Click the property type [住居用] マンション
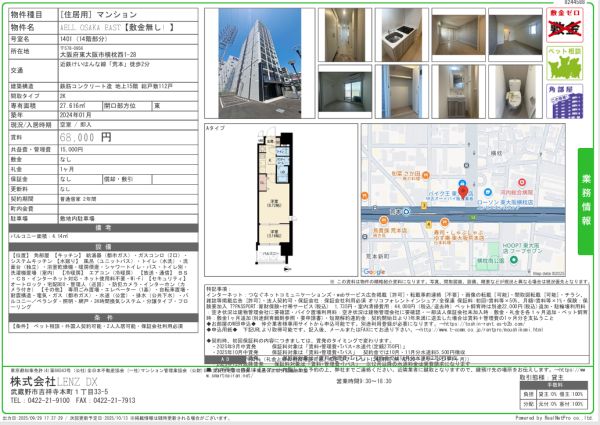This screenshot has width=600, height=425. (x=98, y=15)
